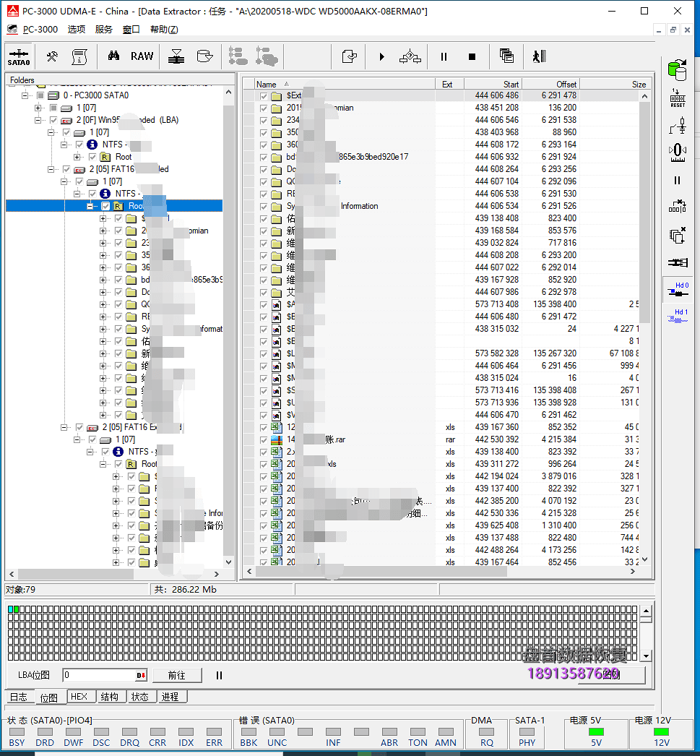Click the 前往 button
This screenshot has width=700, height=756.
pyautogui.click(x=177, y=676)
